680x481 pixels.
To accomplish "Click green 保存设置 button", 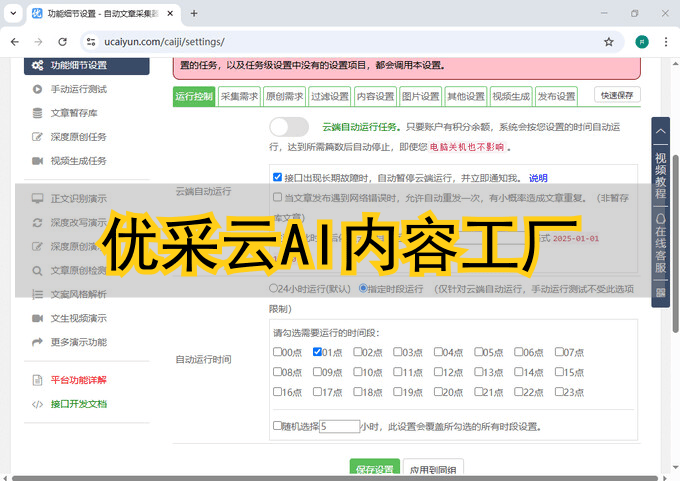I will pos(374,469).
